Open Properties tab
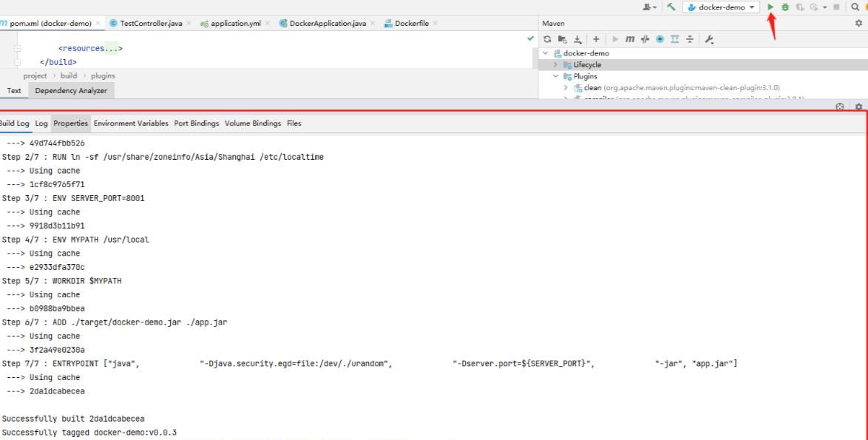This screenshot has height=440, width=868. pos(70,123)
